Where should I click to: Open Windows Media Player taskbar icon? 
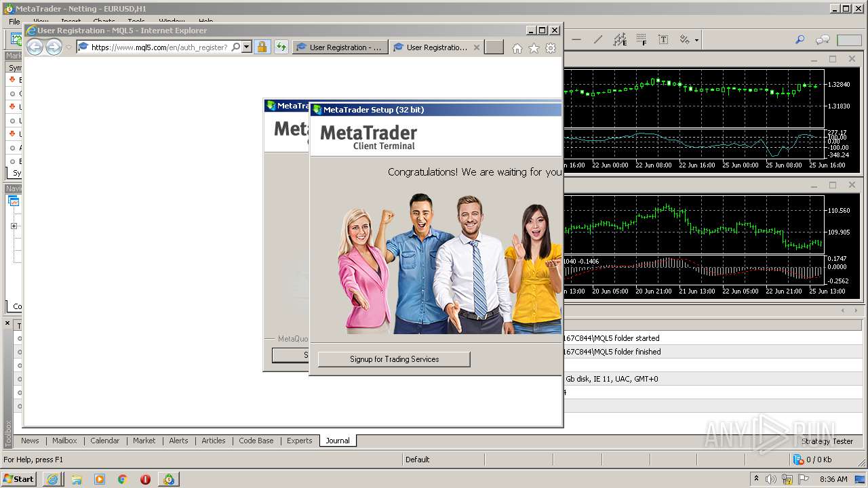coord(100,479)
